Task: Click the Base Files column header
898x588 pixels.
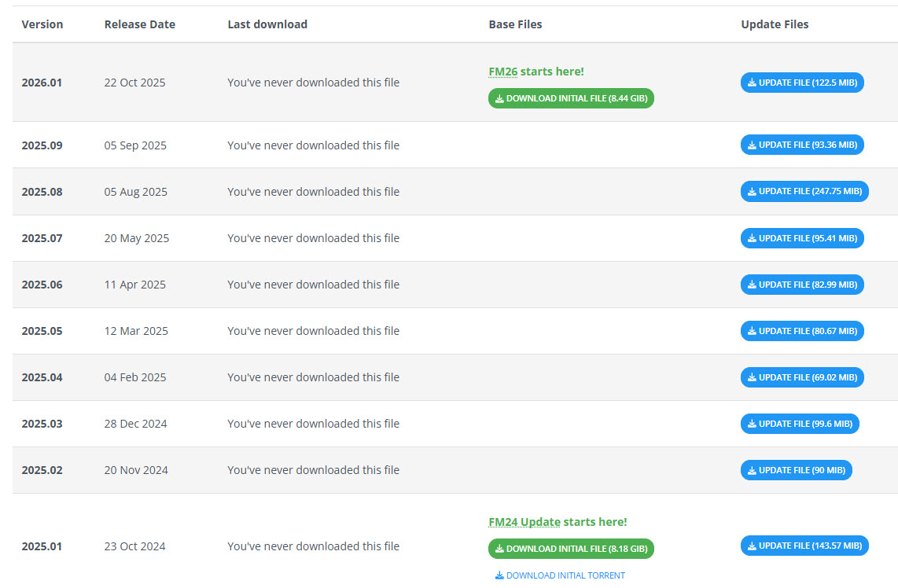Action: tap(515, 24)
